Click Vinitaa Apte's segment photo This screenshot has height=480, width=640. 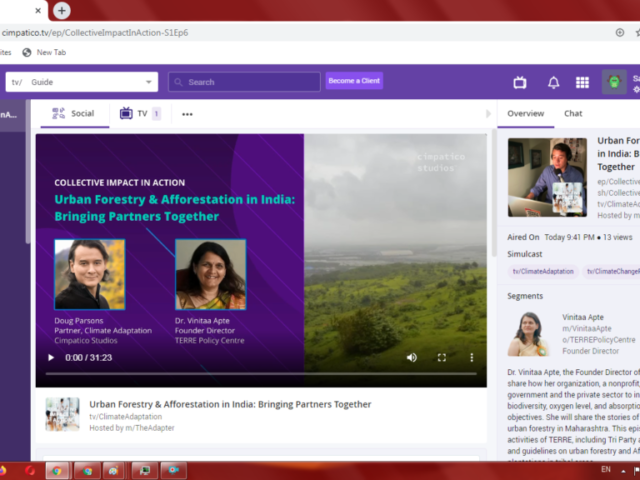(529, 334)
